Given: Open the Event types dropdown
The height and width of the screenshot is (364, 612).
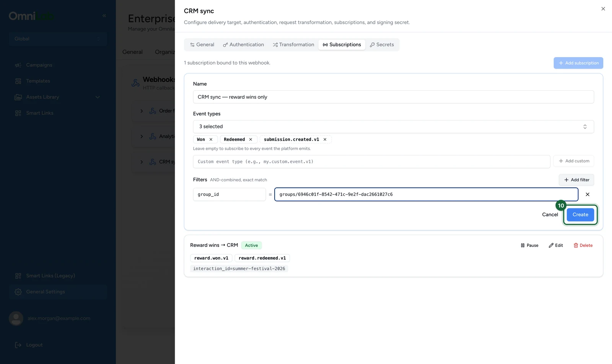Looking at the screenshot, I should click(x=393, y=127).
